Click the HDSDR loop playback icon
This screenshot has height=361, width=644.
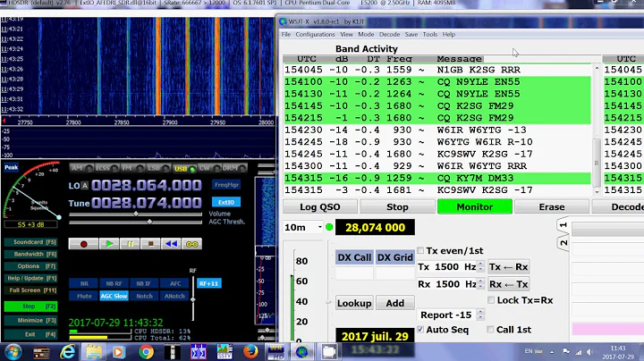[191, 244]
